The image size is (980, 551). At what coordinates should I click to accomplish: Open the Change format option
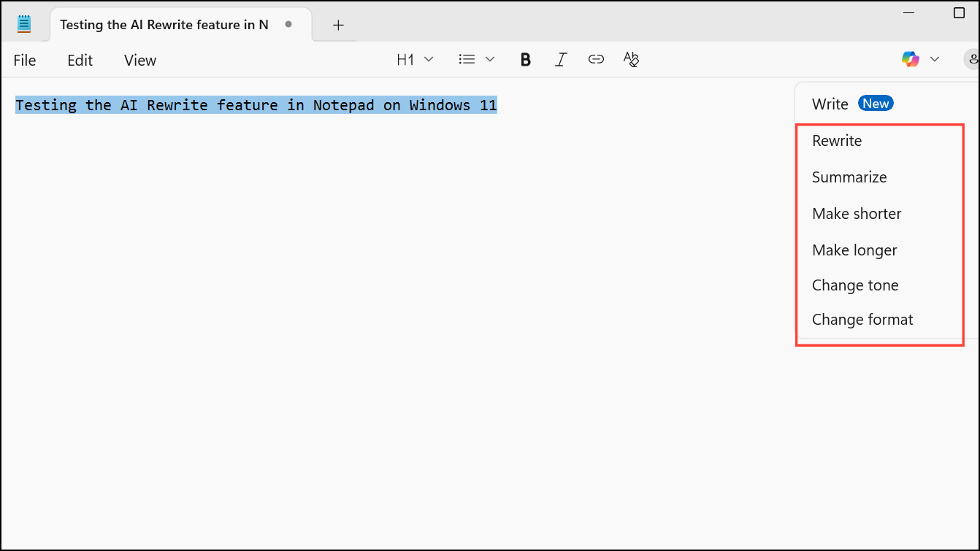[862, 320]
